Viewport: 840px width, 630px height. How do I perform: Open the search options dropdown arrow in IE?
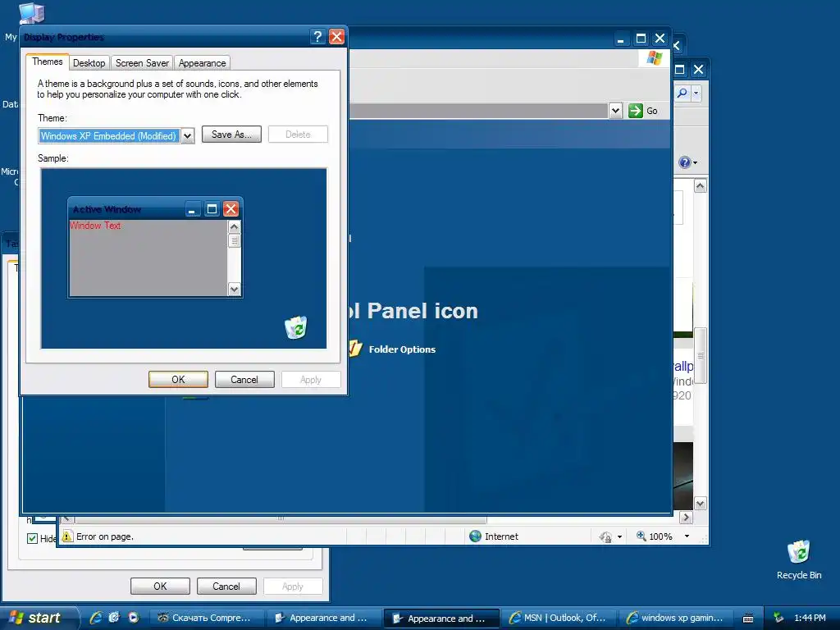click(x=696, y=94)
